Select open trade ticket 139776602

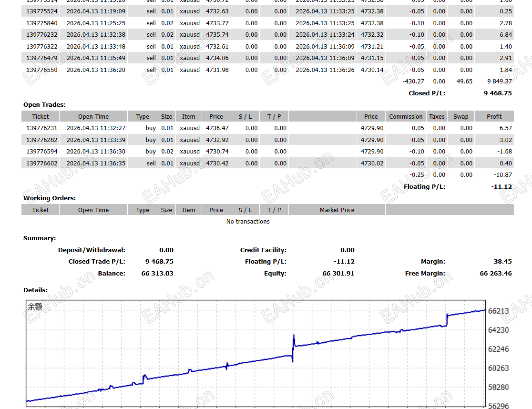pos(42,164)
